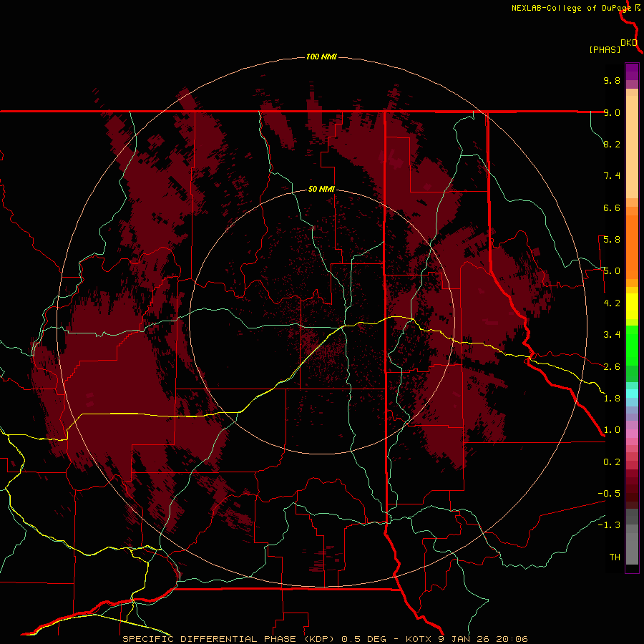Click the 1.0 scale value
Screen dimensions: 644x644
coord(612,430)
